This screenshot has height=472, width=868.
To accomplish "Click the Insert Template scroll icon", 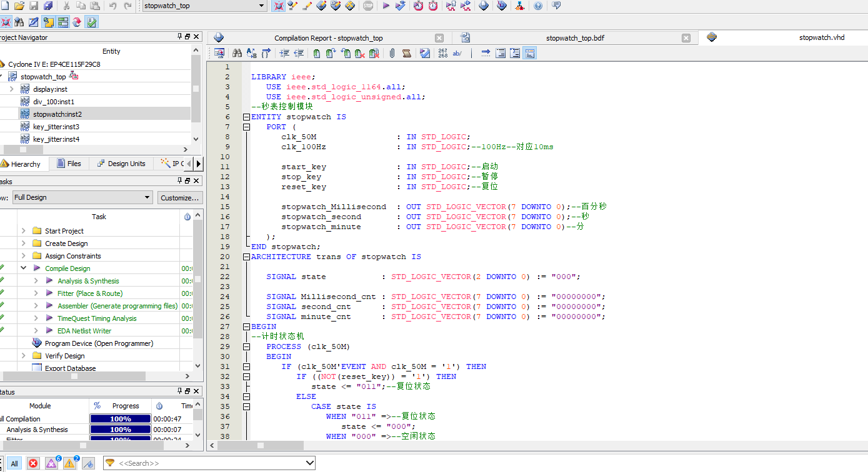I will coord(406,53).
